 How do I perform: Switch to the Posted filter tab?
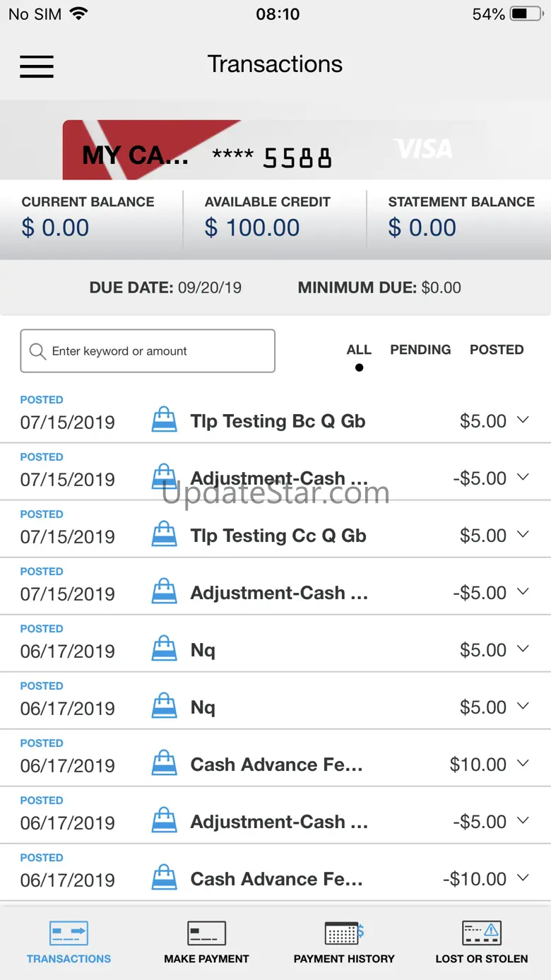pos(497,350)
